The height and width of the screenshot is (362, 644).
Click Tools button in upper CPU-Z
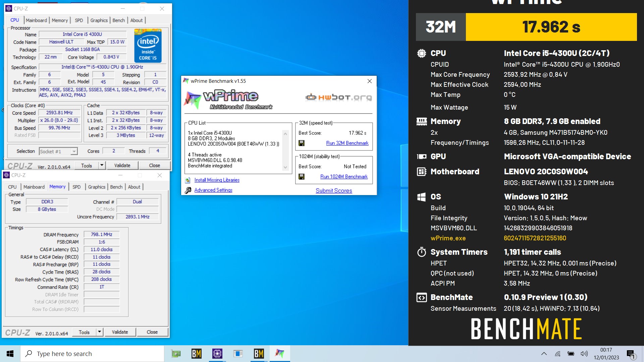point(87,165)
